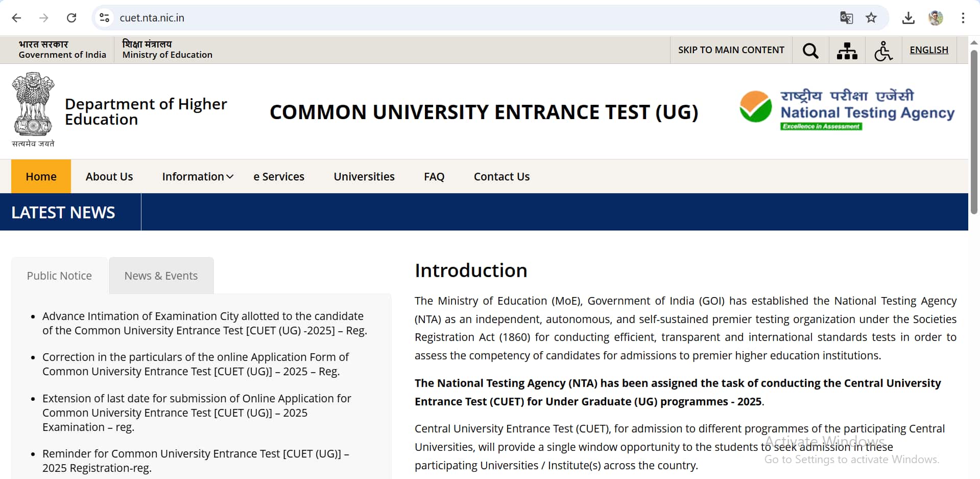Screen dimensions: 980x479
Task: Click the browser back arrow
Action: [16, 18]
